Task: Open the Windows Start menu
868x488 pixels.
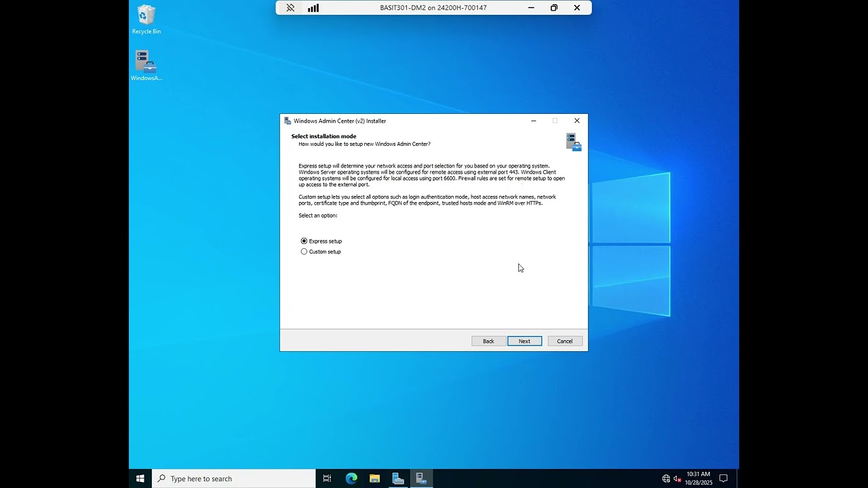Action: pyautogui.click(x=140, y=479)
